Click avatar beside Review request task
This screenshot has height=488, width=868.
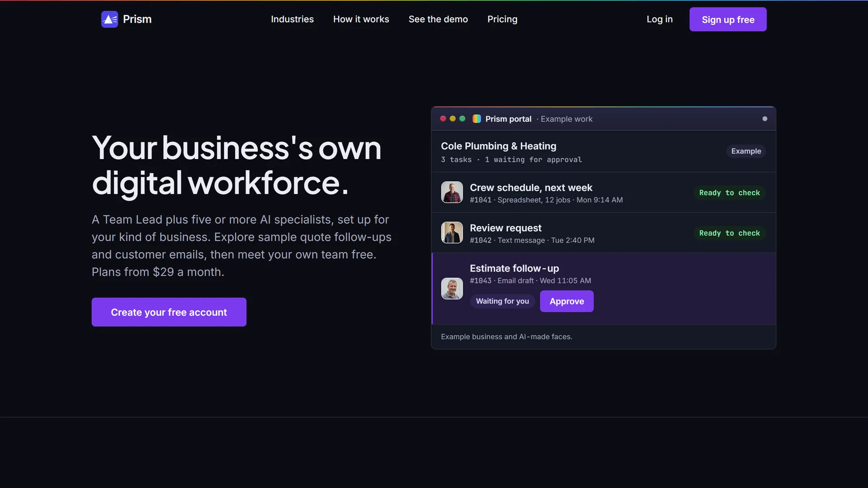452,233
